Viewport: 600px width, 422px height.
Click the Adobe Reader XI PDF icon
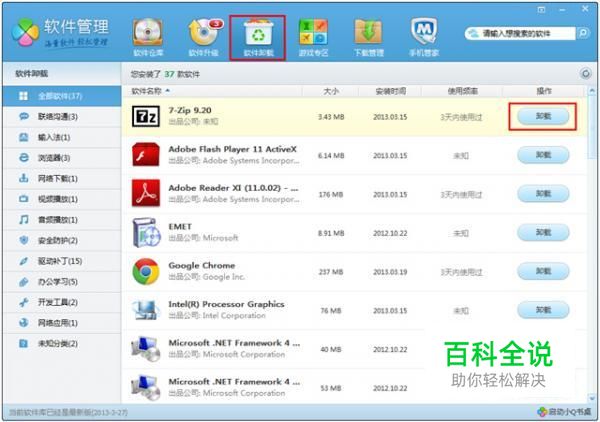click(146, 193)
